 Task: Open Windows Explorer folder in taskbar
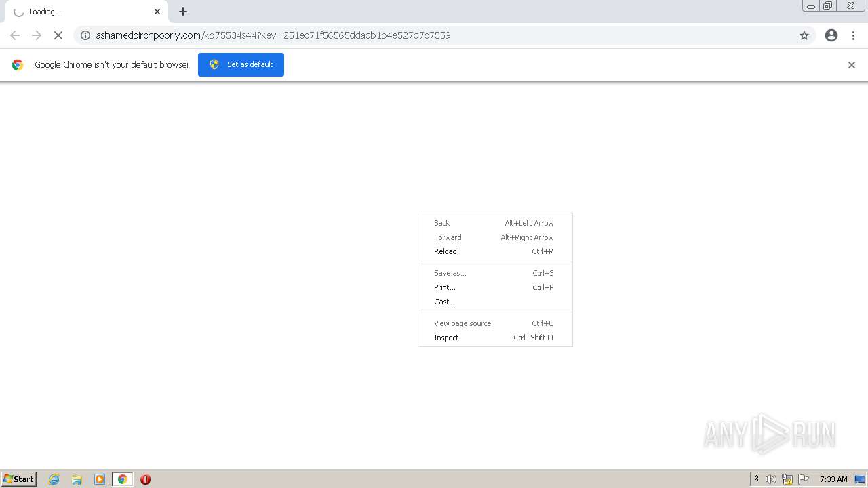pos(77,479)
